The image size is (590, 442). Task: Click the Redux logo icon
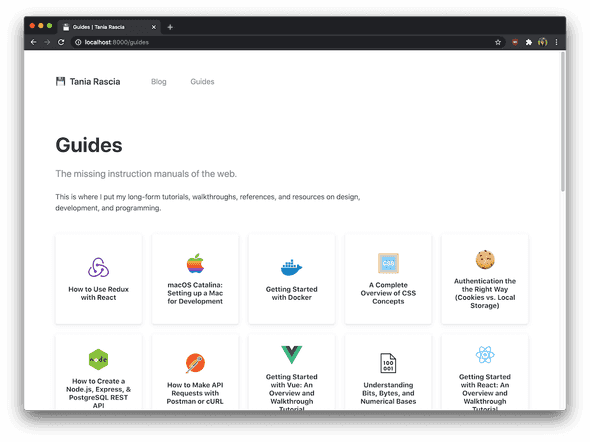(x=99, y=267)
